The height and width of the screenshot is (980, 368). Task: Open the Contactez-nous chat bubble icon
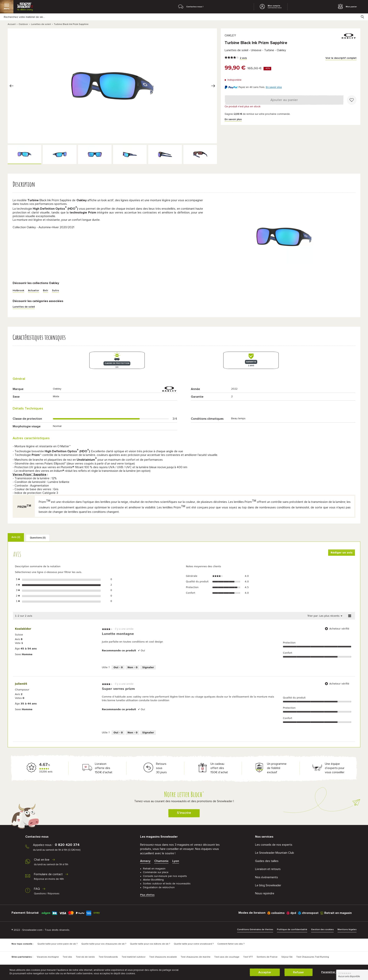(x=181, y=7)
